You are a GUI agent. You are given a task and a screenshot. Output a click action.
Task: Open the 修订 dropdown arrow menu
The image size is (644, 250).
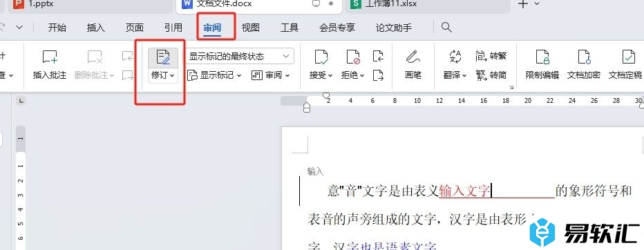pos(172,75)
